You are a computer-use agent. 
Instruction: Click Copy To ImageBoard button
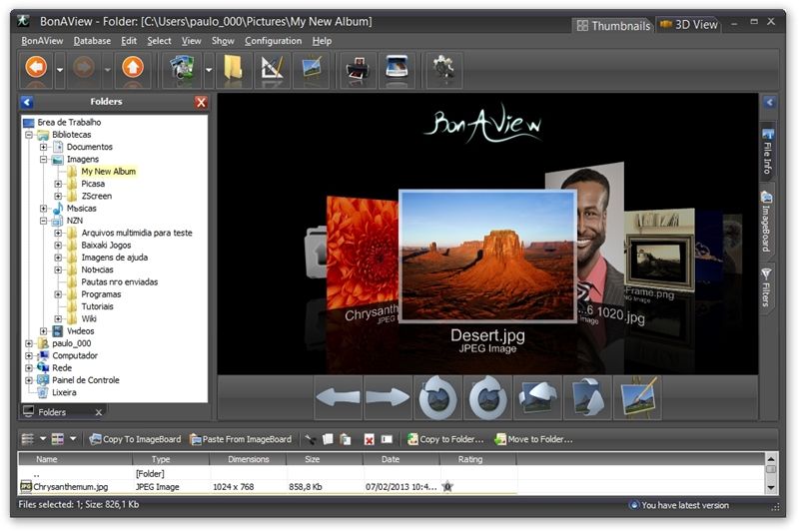point(135,439)
